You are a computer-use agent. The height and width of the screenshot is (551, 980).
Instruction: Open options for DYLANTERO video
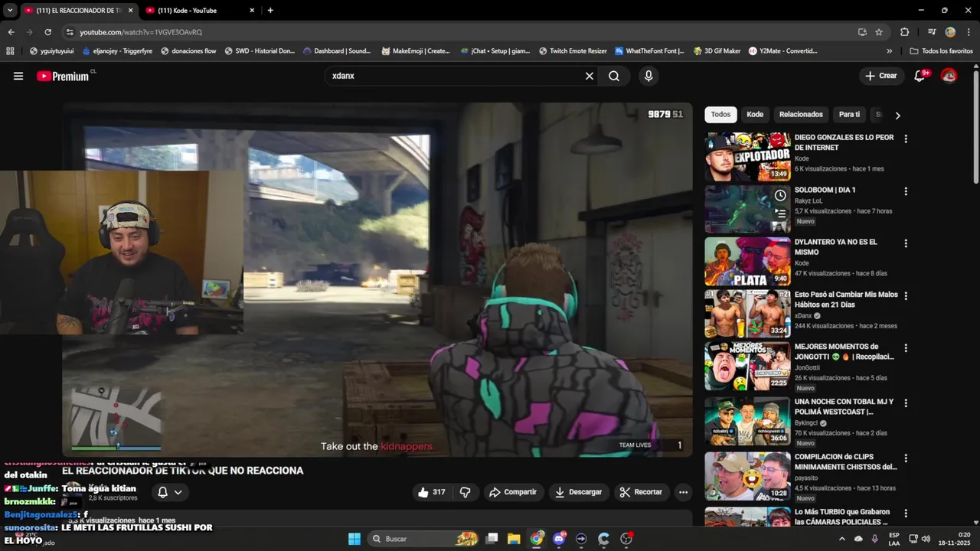(x=906, y=243)
